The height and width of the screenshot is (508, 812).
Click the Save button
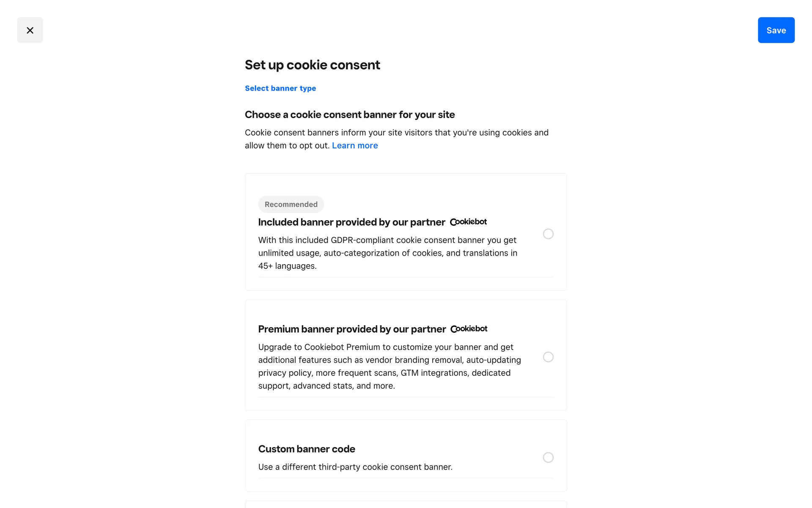(776, 30)
